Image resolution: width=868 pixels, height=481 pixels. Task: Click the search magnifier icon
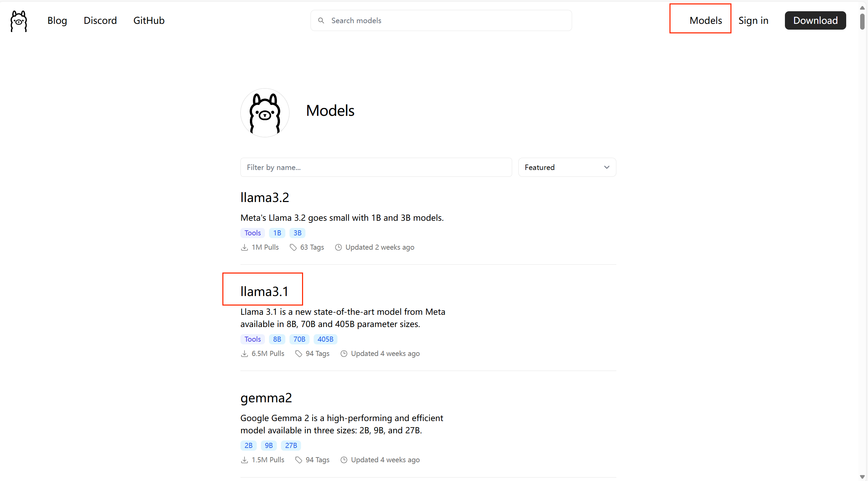321,21
